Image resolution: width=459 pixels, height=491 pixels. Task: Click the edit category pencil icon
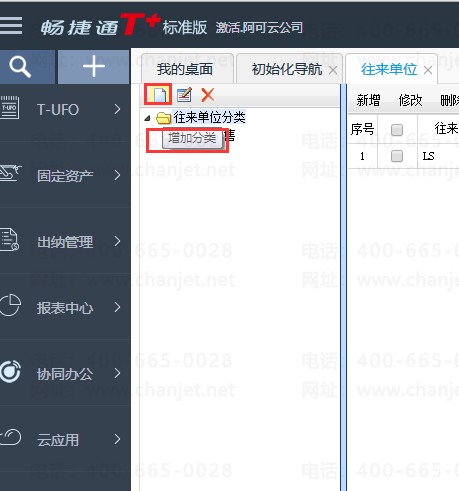[184, 95]
